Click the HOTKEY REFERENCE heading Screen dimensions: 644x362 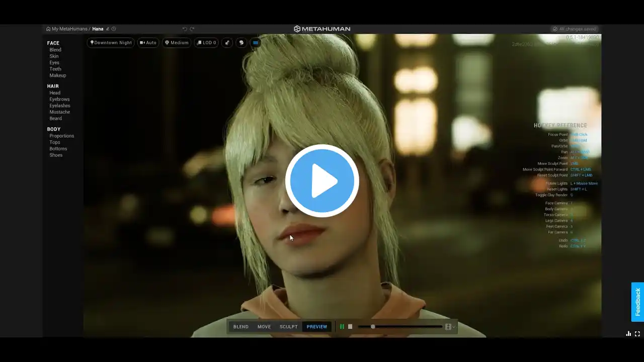click(x=560, y=126)
